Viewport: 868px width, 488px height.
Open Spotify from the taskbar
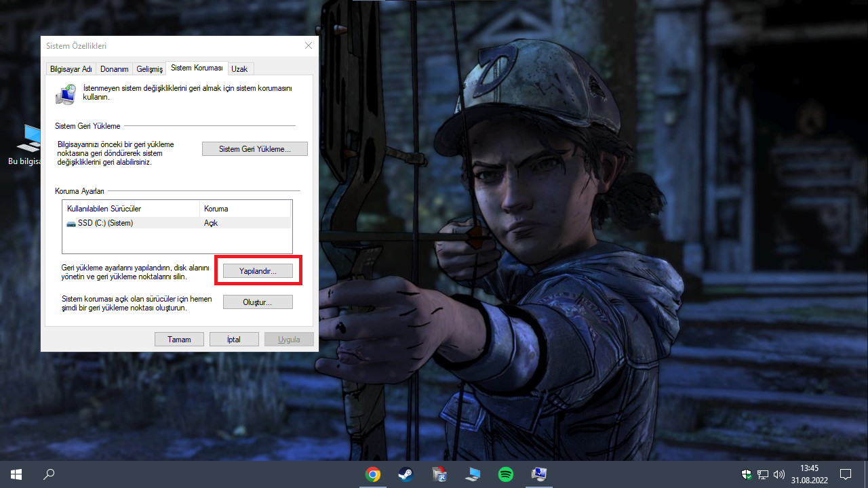pos(506,474)
